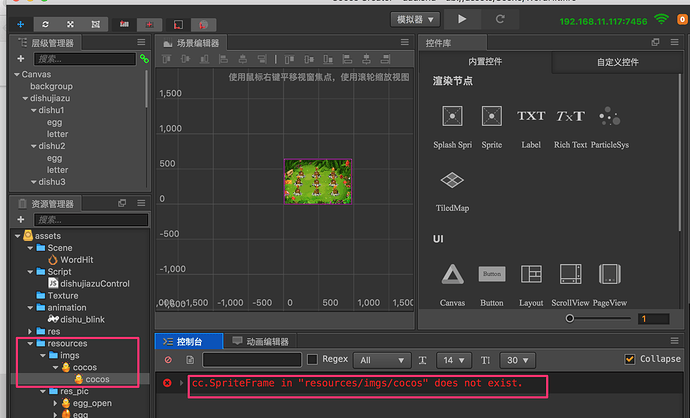
Task: Select the dishujiazuControl script
Action: pyautogui.click(x=95, y=284)
